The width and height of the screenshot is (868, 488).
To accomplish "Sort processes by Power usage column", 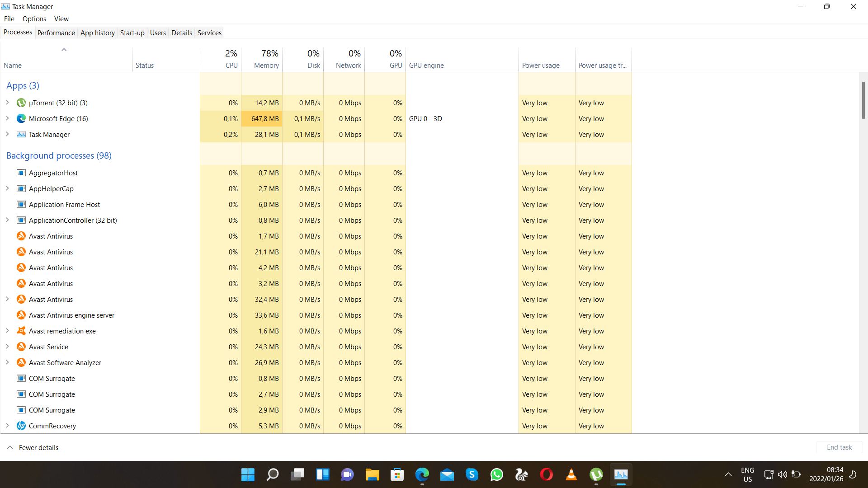I will [547, 60].
